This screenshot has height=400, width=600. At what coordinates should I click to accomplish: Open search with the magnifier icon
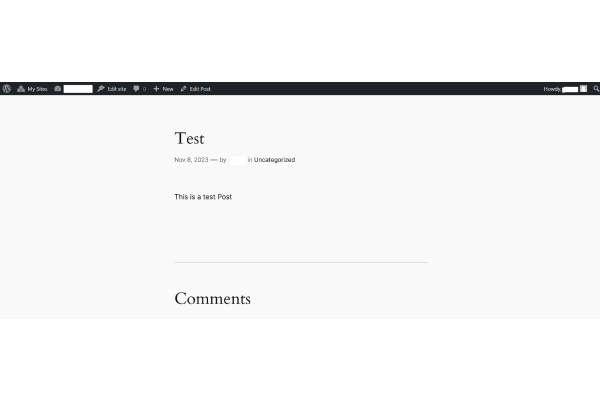[595, 89]
